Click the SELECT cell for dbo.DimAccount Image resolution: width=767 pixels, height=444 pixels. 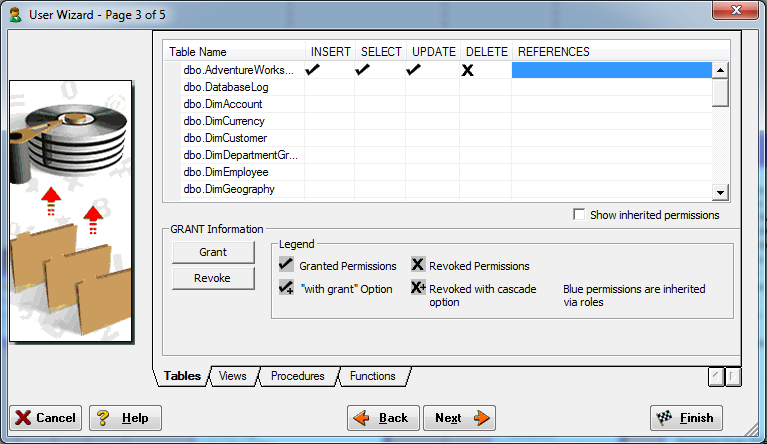(380, 104)
